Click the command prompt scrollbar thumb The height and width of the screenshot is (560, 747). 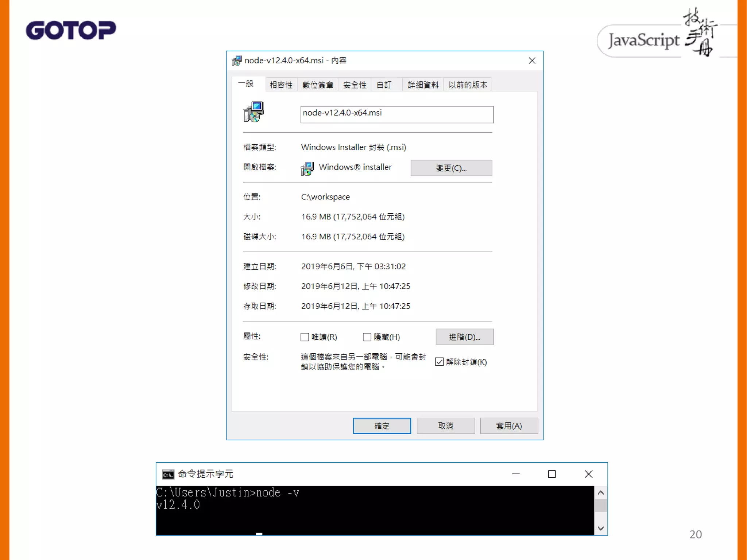point(600,505)
